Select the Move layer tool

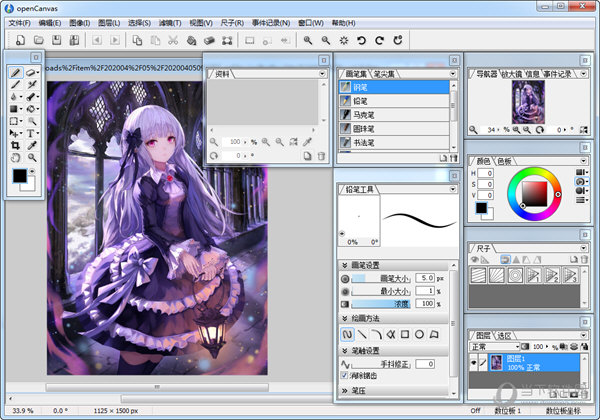pos(15,133)
